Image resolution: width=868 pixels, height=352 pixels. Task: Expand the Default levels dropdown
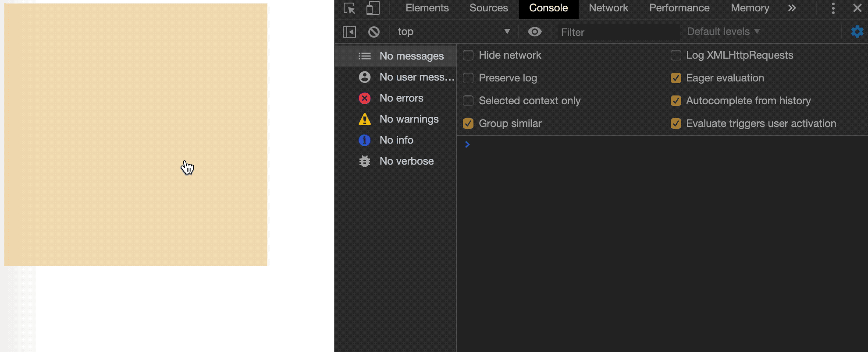click(723, 32)
